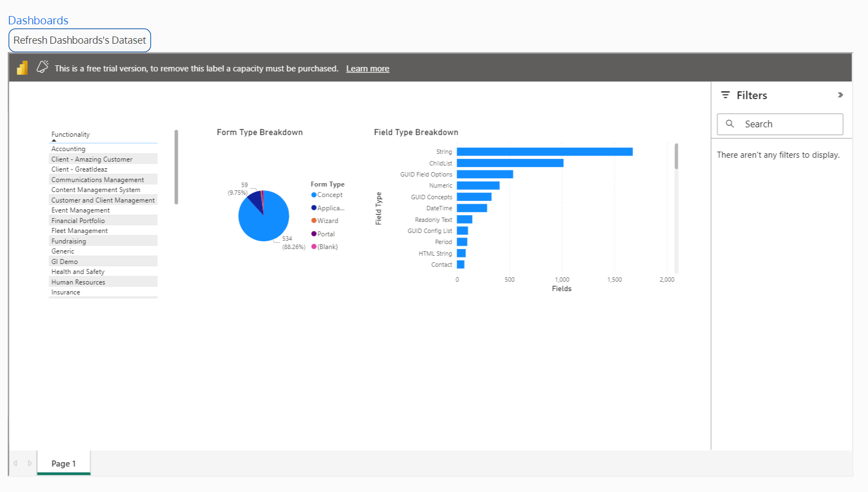This screenshot has width=868, height=492.
Task: Select Communications Management row
Action: [103, 180]
